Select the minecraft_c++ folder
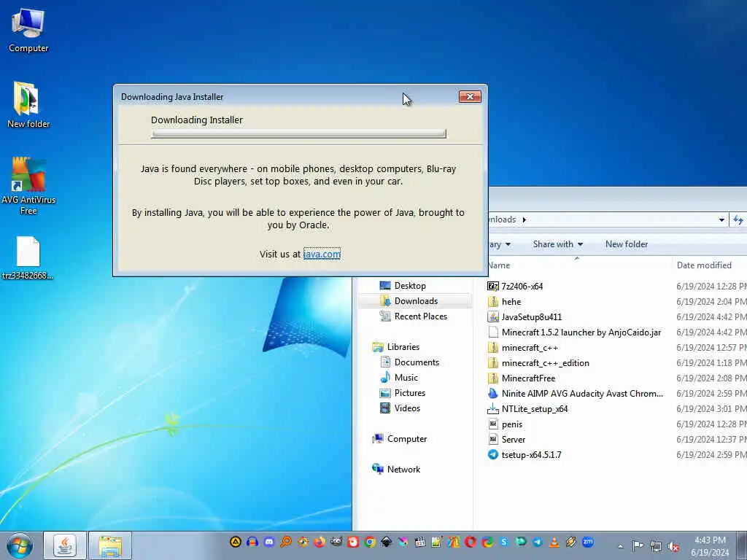 click(x=523, y=348)
